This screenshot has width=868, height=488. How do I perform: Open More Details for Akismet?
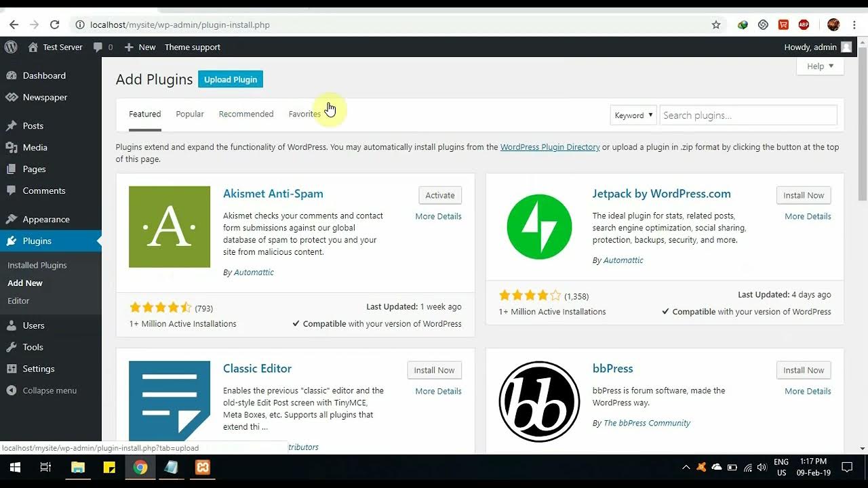pyautogui.click(x=438, y=216)
